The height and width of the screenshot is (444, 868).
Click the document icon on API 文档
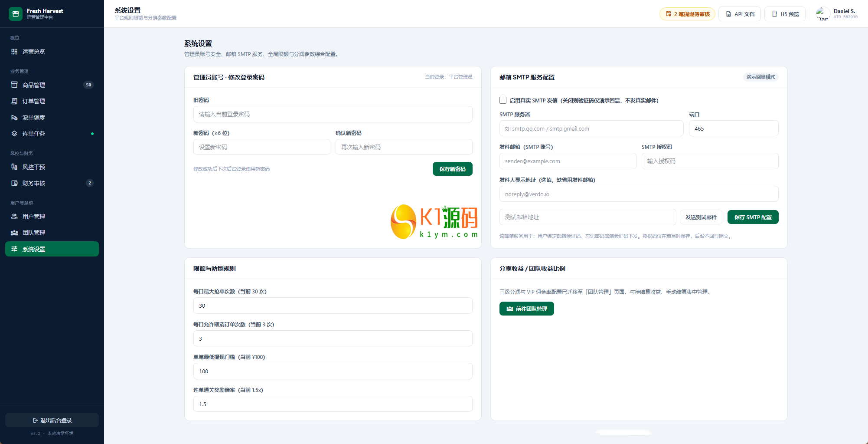coord(728,14)
